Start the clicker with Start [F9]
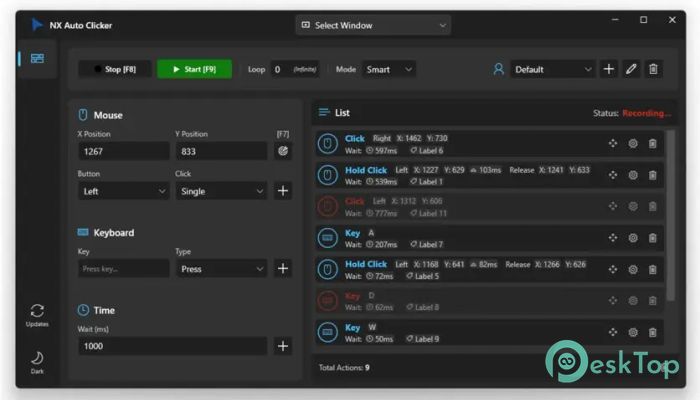The image size is (700, 400). pyautogui.click(x=194, y=69)
